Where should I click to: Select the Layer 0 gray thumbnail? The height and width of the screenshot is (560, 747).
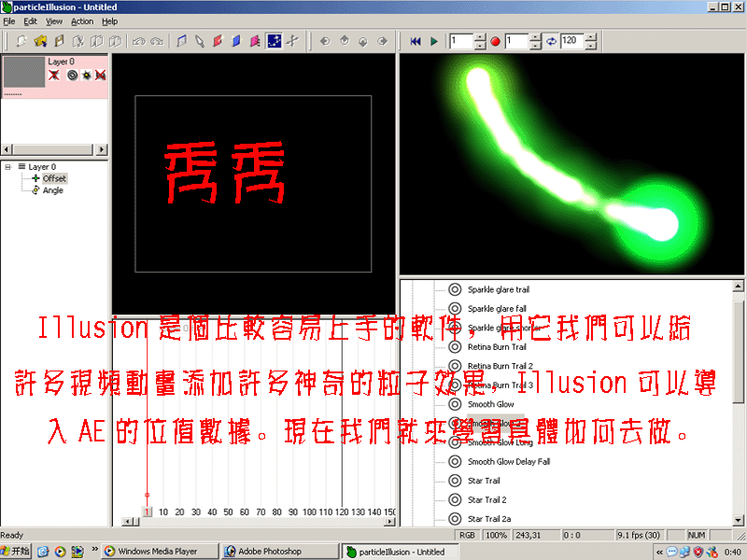[x=24, y=73]
